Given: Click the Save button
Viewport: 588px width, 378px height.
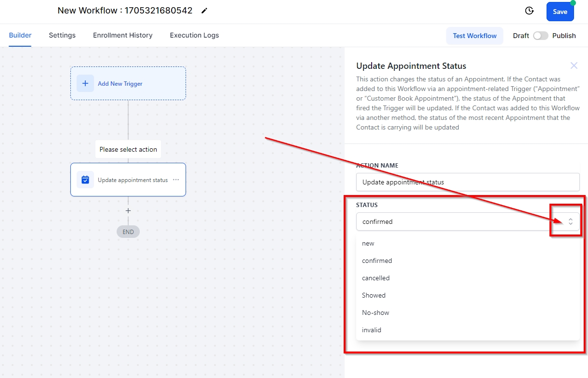Looking at the screenshot, I should (x=560, y=12).
